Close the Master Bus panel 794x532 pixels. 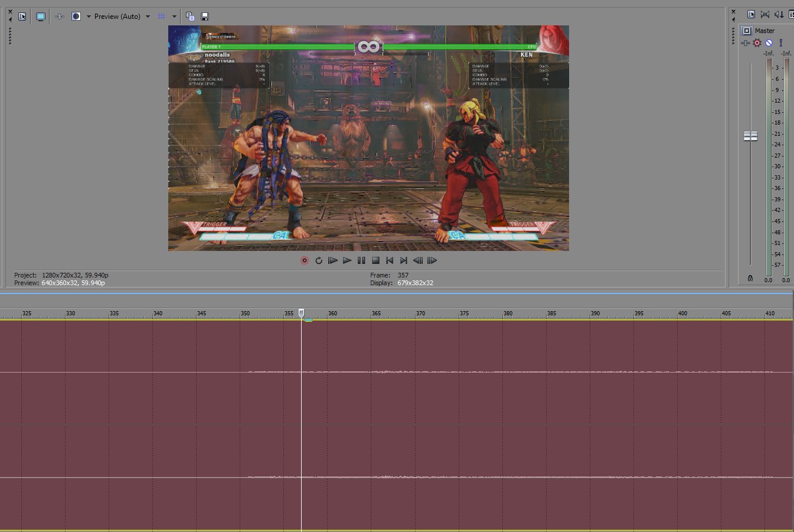pos(733,12)
